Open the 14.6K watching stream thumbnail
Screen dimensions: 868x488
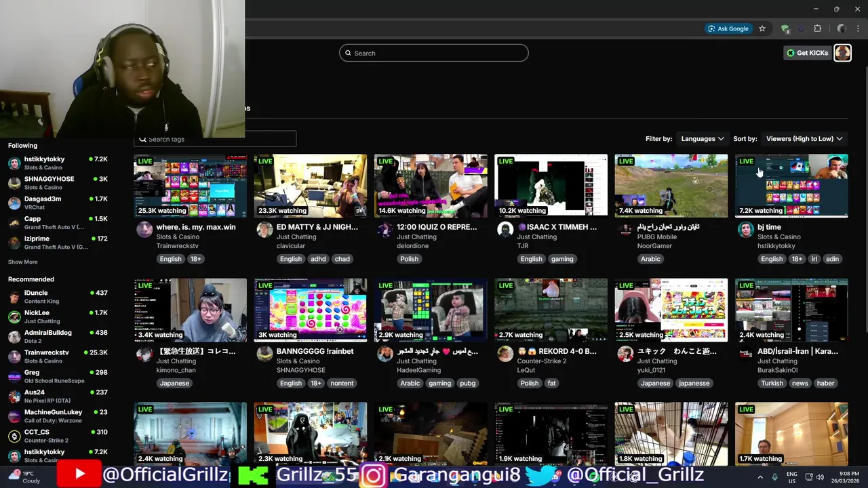(431, 186)
